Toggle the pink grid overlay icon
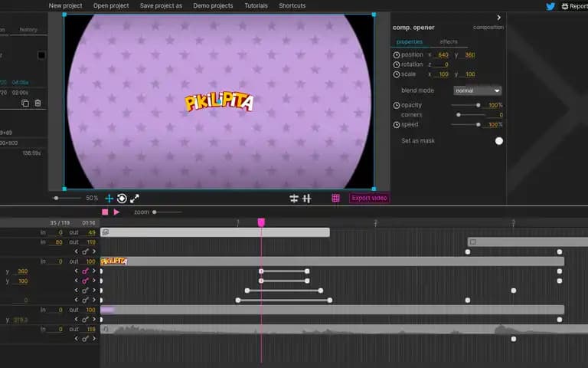This screenshot has width=588, height=368. pos(335,199)
